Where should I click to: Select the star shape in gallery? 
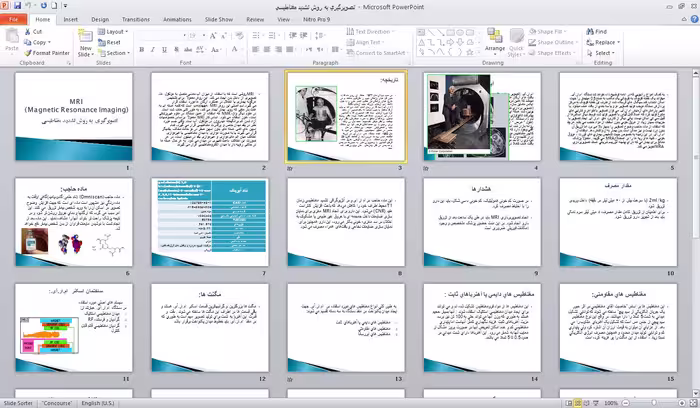coord(470,52)
